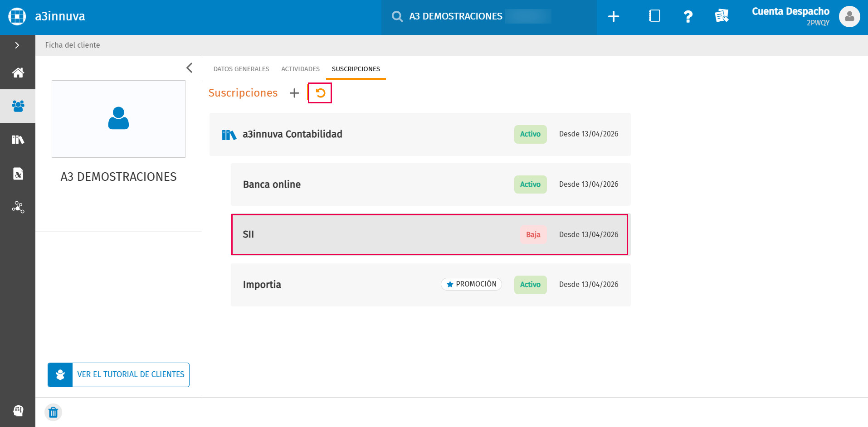Screen dimensions: 868x427
Task: Open accounting books icon in sidebar
Action: coord(18,140)
